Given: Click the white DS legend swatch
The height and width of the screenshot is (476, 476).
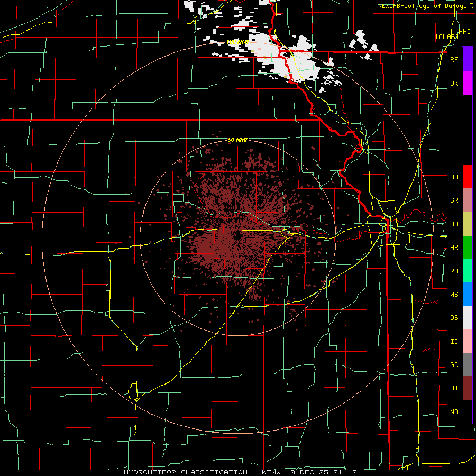Looking at the screenshot, I should [x=467, y=317].
